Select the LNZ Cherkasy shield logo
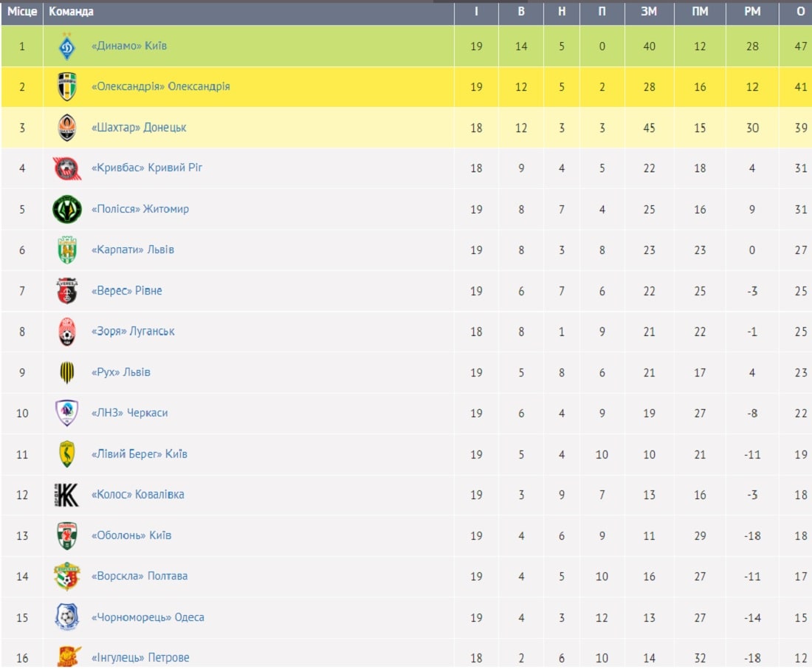This screenshot has width=812, height=669. click(66, 413)
